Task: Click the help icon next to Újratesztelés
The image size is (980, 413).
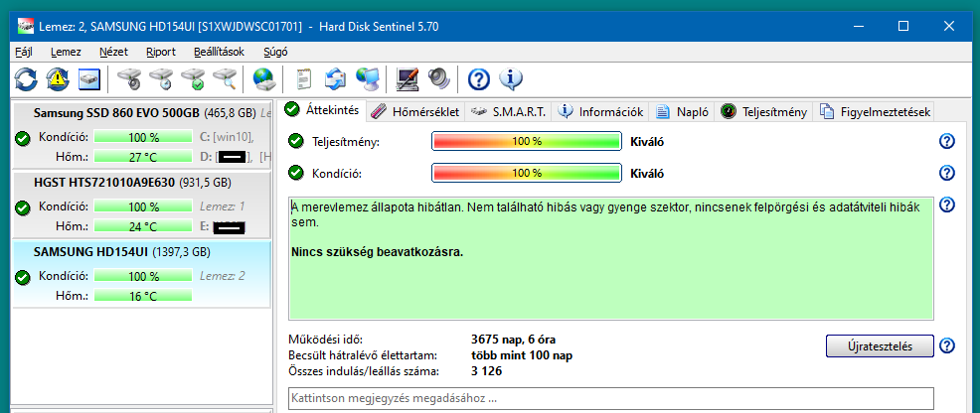Action: click(947, 345)
